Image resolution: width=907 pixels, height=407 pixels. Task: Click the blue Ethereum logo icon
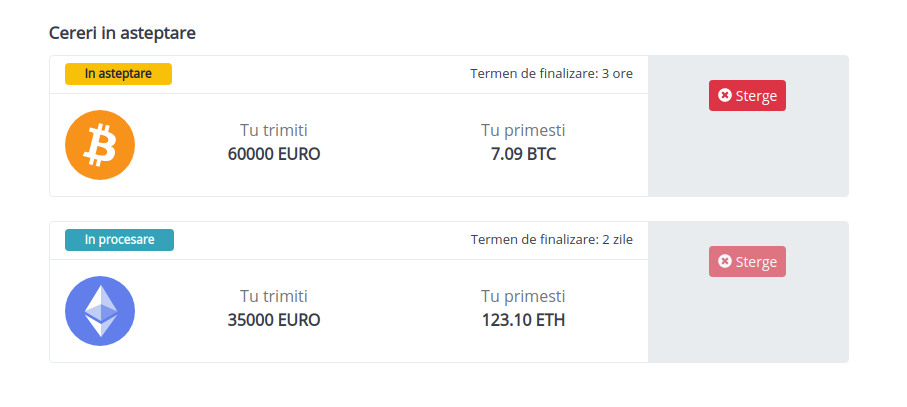(100, 311)
